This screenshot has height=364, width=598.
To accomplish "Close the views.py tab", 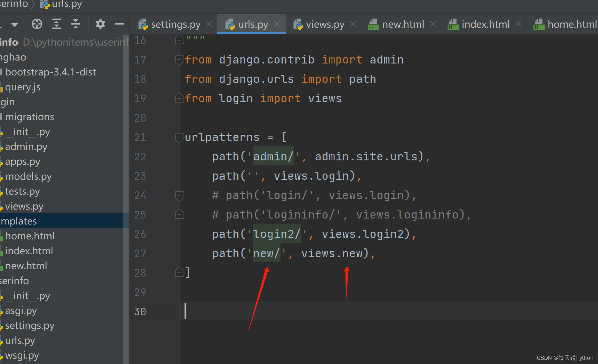I will [x=353, y=24].
